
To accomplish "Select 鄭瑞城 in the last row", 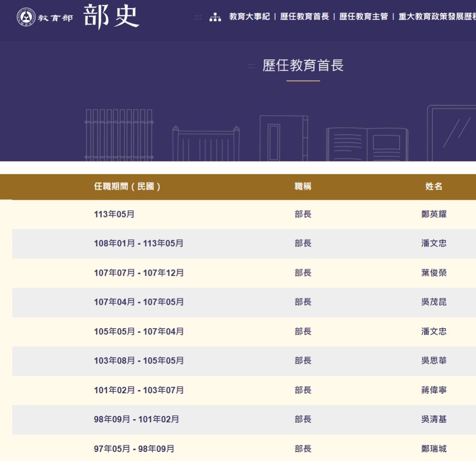I will [x=434, y=449].
